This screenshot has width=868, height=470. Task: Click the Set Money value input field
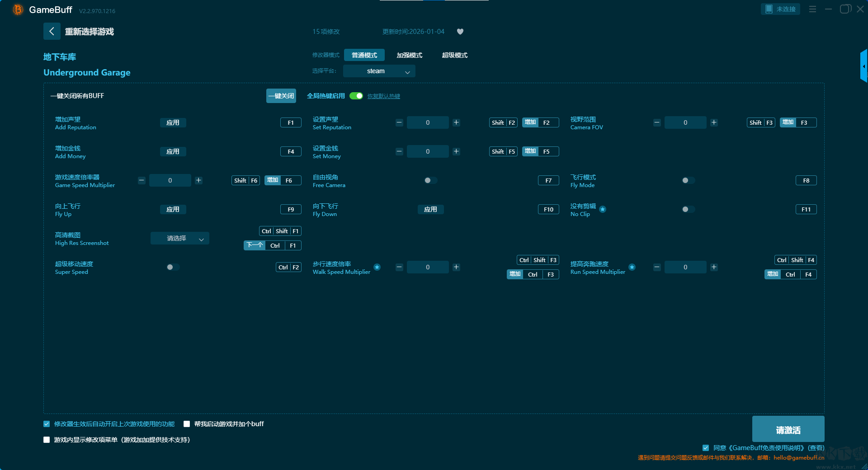[428, 151]
